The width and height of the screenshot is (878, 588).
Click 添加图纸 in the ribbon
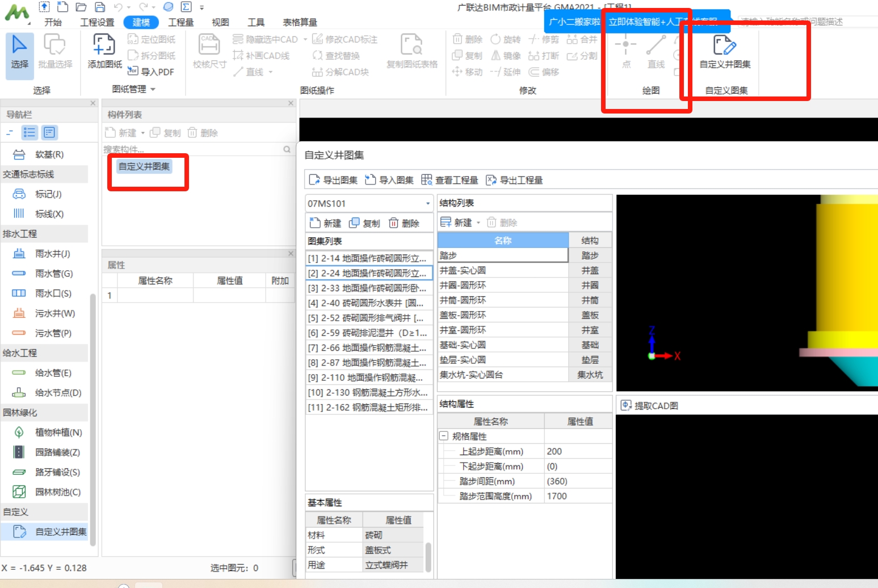click(104, 52)
